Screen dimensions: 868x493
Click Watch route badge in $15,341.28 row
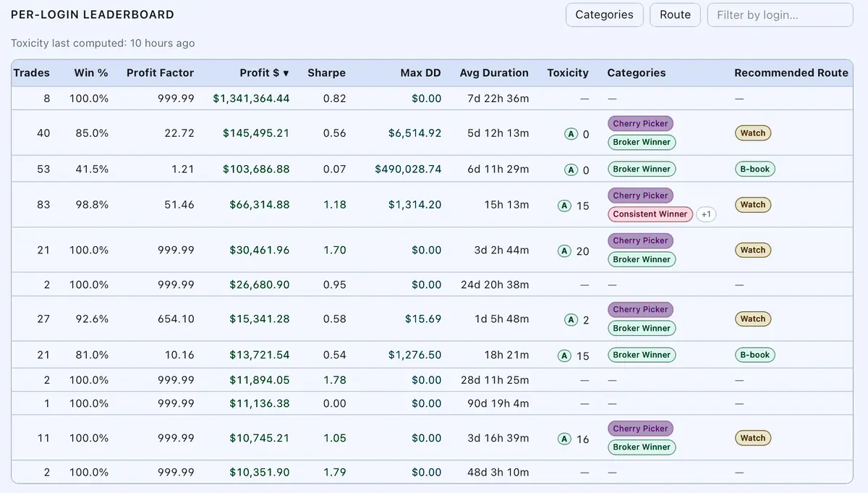(753, 319)
